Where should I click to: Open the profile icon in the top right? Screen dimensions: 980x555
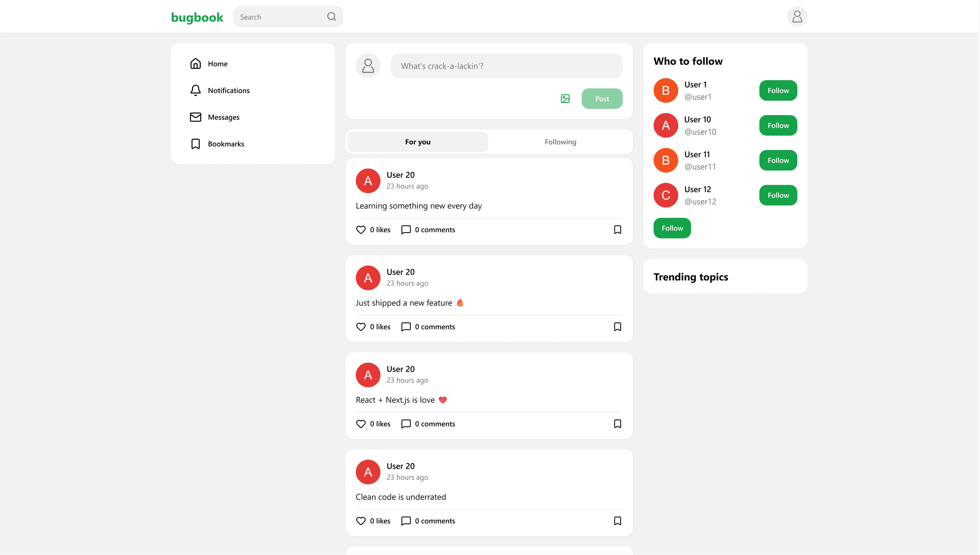tap(797, 16)
